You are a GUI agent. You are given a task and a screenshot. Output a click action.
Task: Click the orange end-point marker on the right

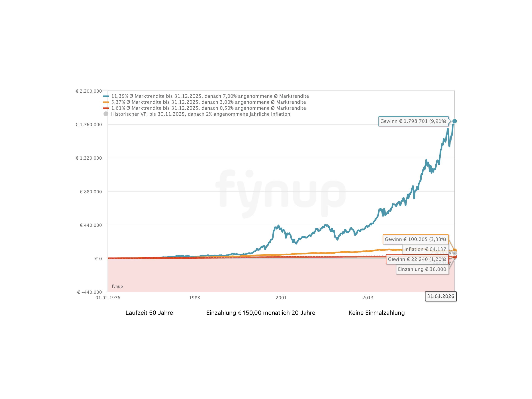click(454, 250)
